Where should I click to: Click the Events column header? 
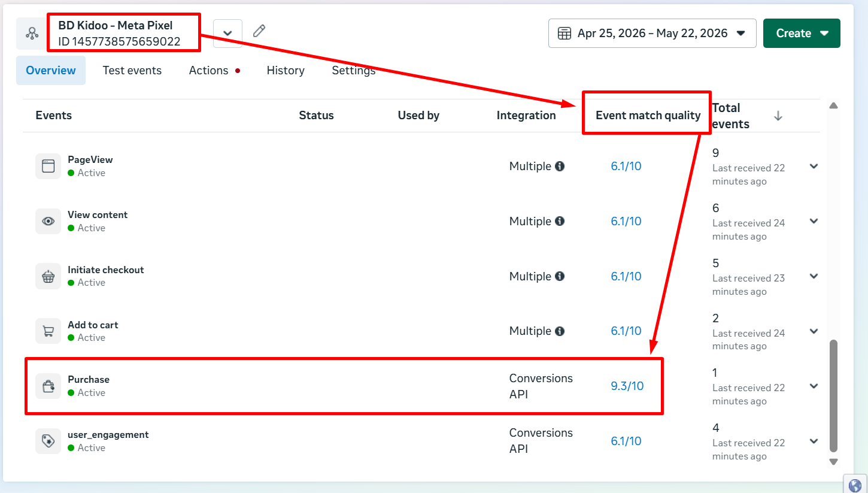coord(54,115)
